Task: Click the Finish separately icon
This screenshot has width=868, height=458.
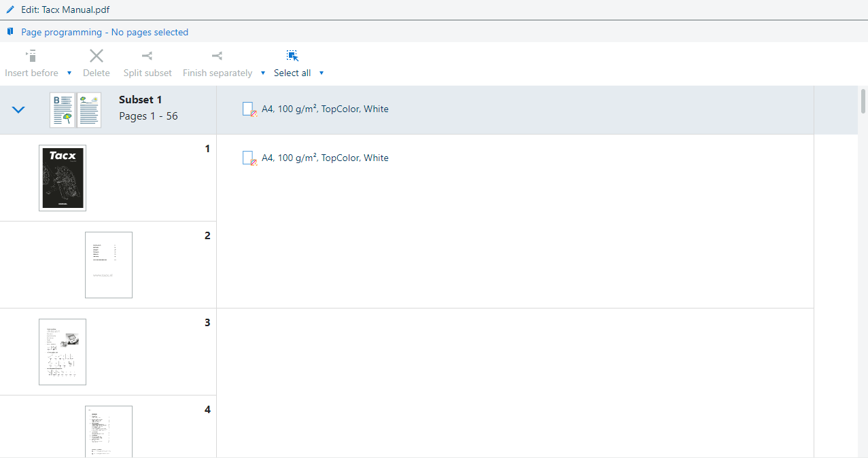Action: pyautogui.click(x=217, y=56)
